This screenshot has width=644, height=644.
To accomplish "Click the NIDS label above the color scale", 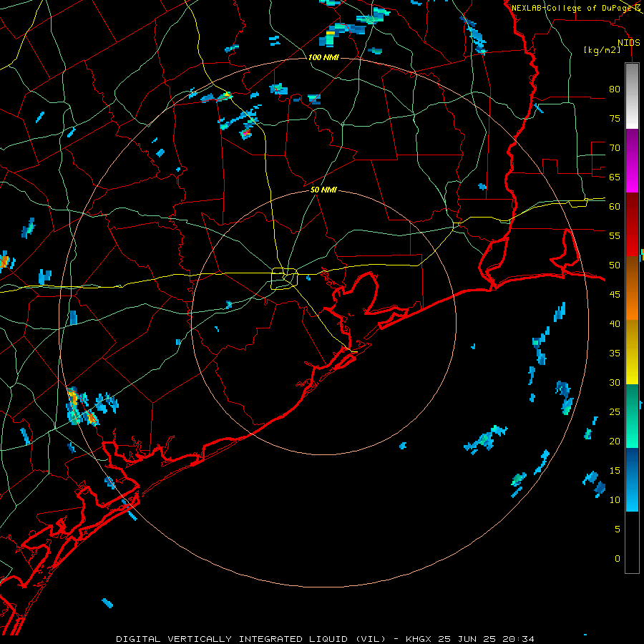I will (629, 43).
